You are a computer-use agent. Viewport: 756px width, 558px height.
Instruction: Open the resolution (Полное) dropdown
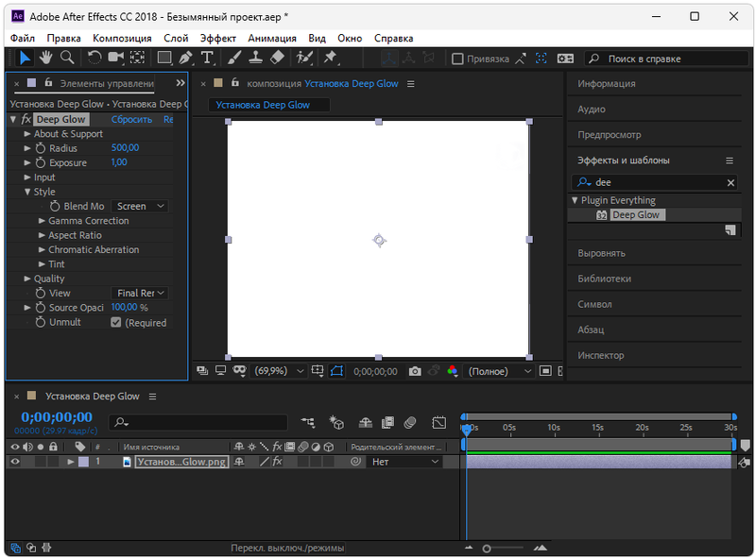[499, 371]
